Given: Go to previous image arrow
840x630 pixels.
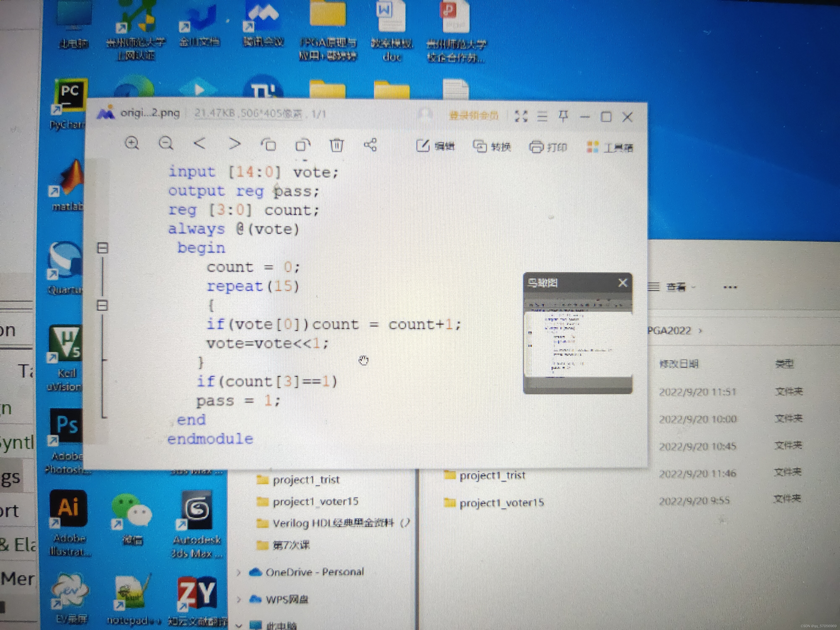Looking at the screenshot, I should pos(200,144).
